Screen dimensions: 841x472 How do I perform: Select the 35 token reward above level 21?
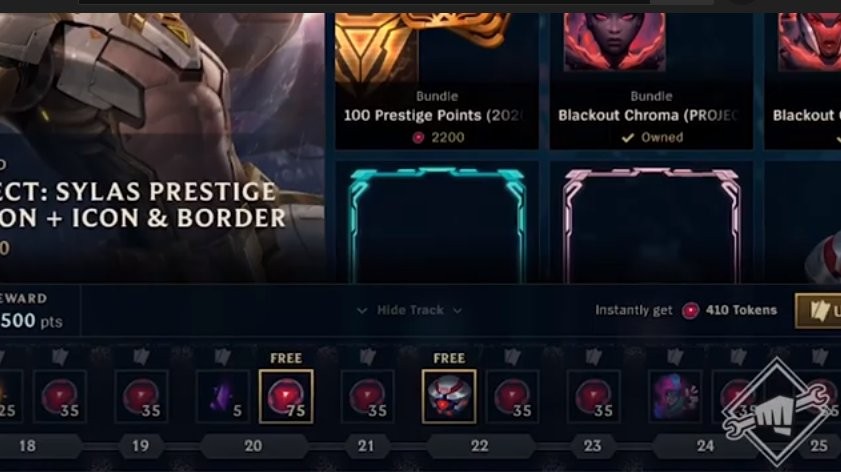coord(367,396)
